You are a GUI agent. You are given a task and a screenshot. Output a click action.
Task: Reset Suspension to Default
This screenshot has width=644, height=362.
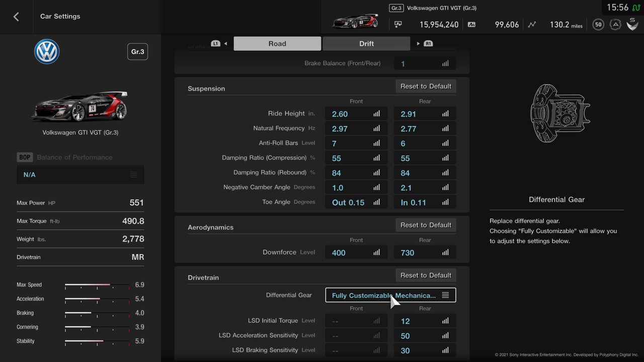(x=426, y=86)
